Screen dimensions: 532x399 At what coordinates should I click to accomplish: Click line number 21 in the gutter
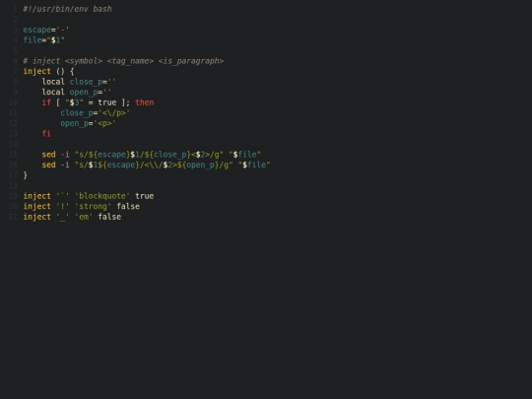(13, 217)
